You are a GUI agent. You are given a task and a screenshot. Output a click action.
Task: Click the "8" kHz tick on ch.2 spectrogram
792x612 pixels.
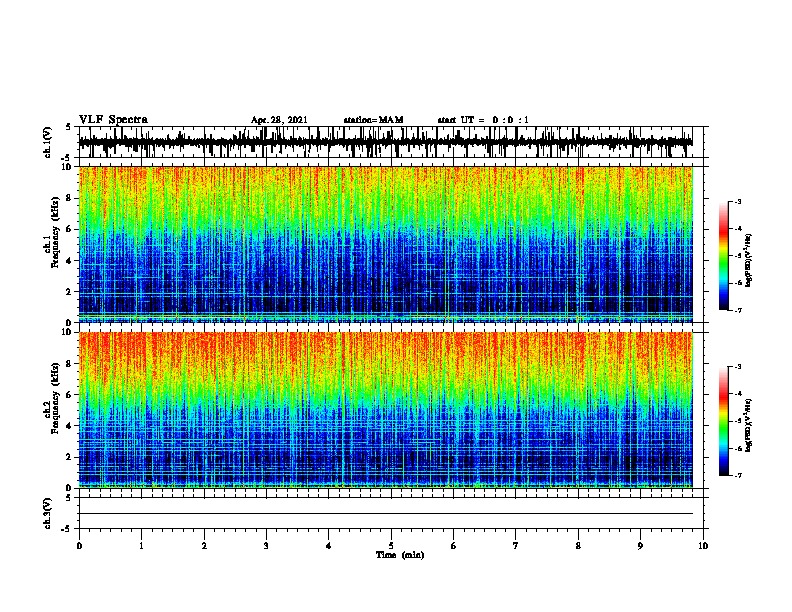(69, 364)
